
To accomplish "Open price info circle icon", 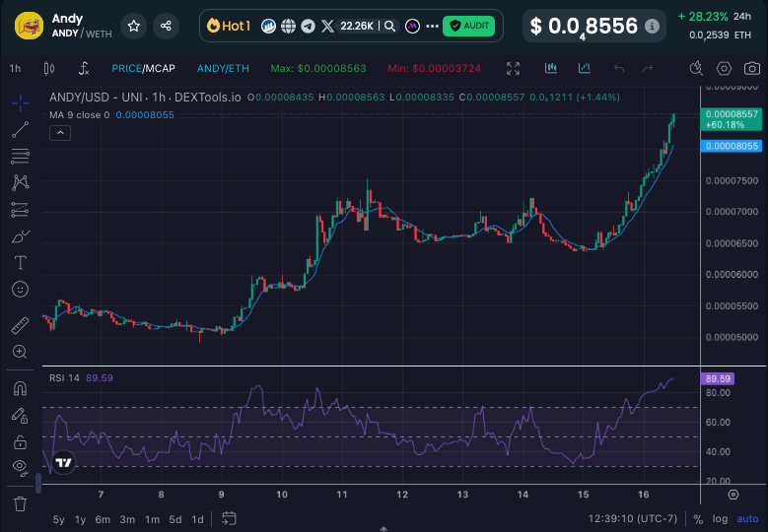I will click(x=652, y=26).
